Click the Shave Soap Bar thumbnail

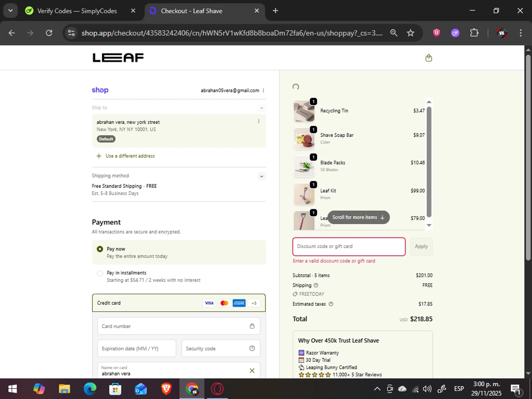[304, 139]
